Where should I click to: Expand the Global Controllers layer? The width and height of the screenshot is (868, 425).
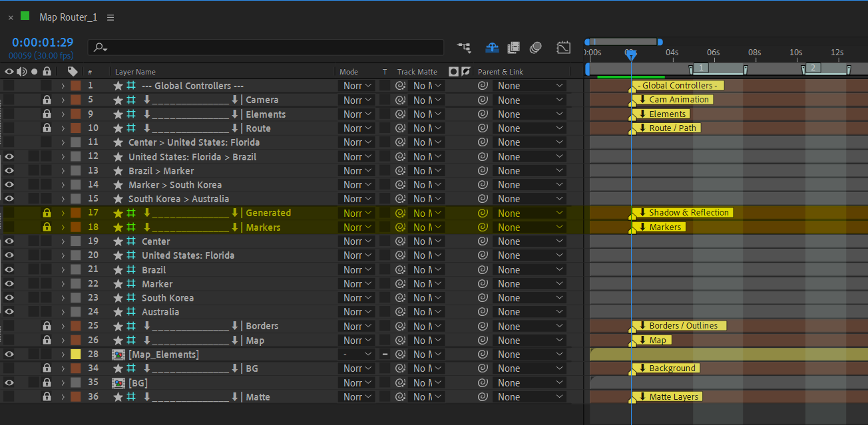point(63,86)
